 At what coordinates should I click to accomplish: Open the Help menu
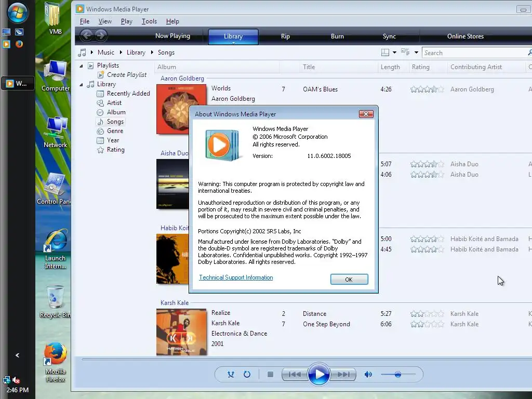coord(172,21)
